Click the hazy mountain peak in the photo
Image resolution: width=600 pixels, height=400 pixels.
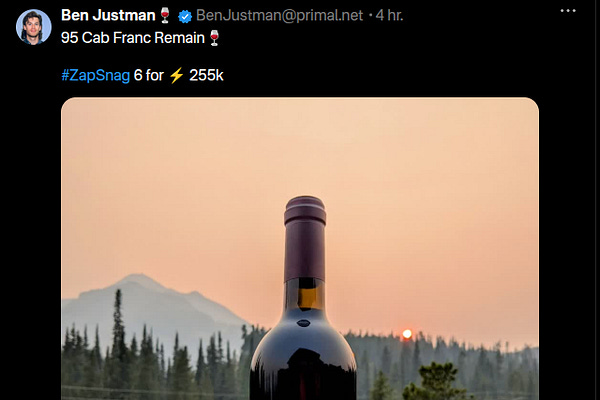(x=138, y=281)
